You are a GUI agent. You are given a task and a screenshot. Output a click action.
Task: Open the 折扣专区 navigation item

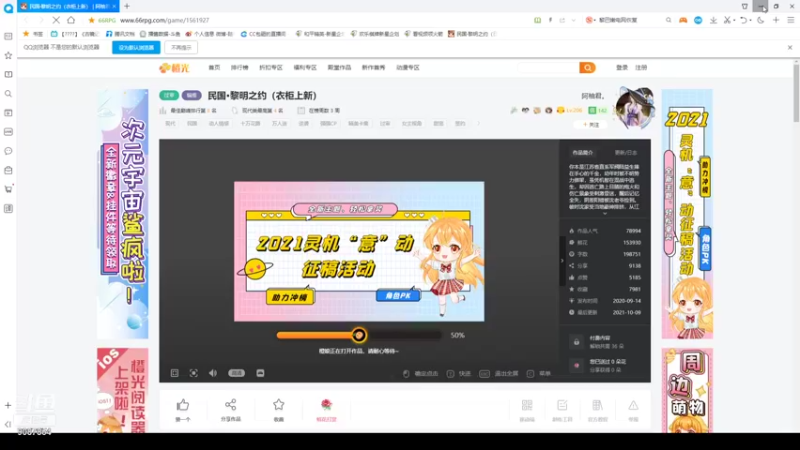point(271,67)
